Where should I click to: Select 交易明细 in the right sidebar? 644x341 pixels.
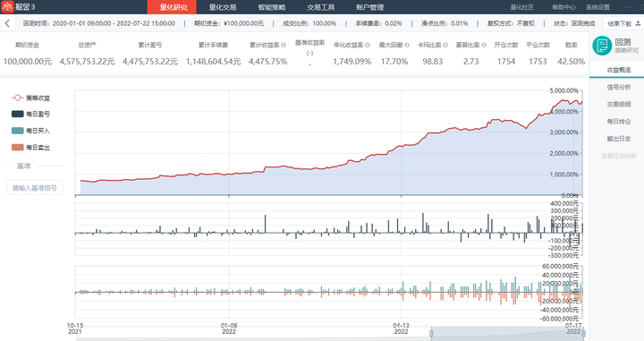tap(619, 105)
